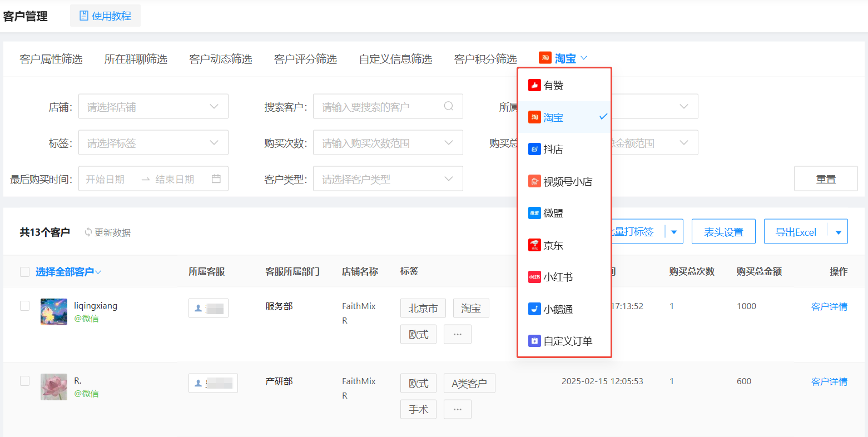Click the 结束日期 date input
The image size is (868, 437).
click(175, 179)
